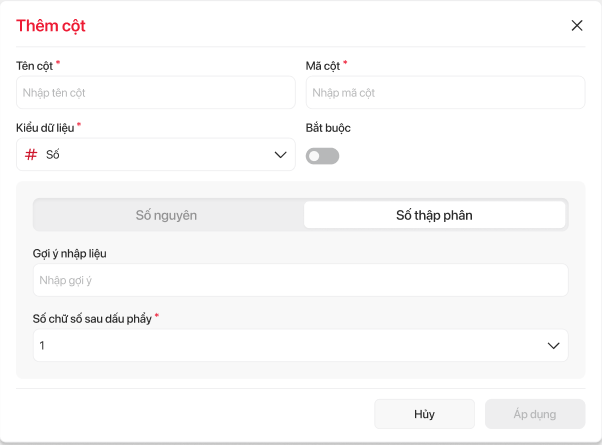Click the Kiểu dữ liệu chevron arrow
The height and width of the screenshot is (445, 602).
tap(280, 155)
